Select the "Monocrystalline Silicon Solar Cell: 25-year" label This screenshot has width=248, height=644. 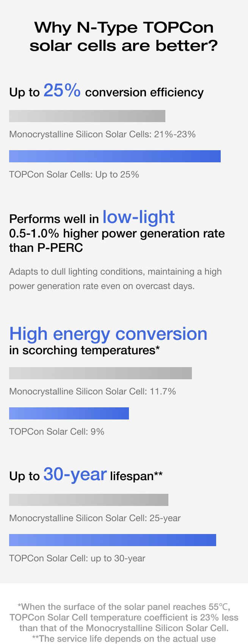coord(95,518)
